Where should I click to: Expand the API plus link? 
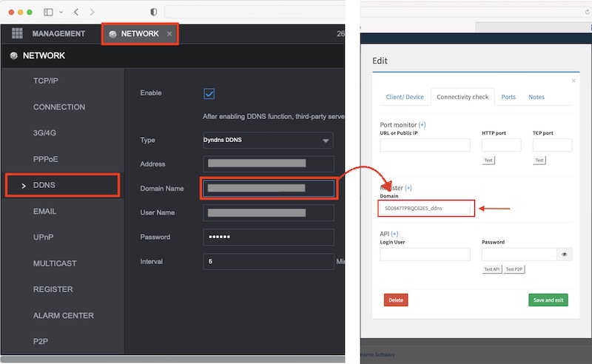[x=394, y=234]
